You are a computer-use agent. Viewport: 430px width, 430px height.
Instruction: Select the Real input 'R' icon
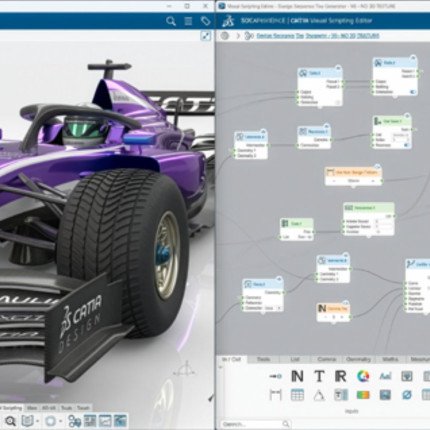(340, 376)
